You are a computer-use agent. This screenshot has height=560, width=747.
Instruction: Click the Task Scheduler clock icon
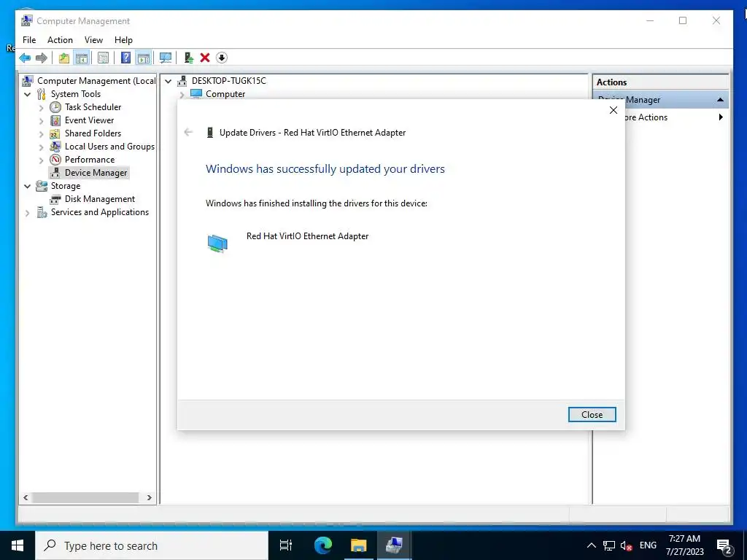point(55,107)
